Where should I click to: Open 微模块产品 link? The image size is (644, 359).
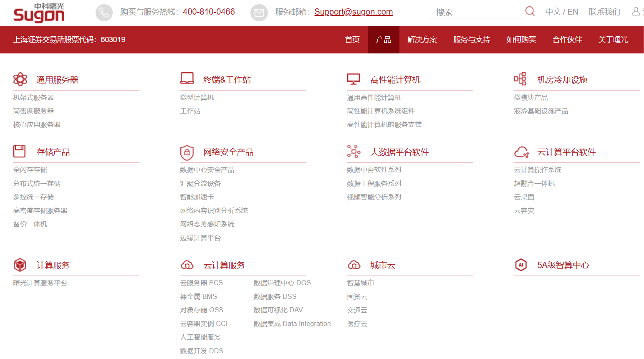[531, 97]
